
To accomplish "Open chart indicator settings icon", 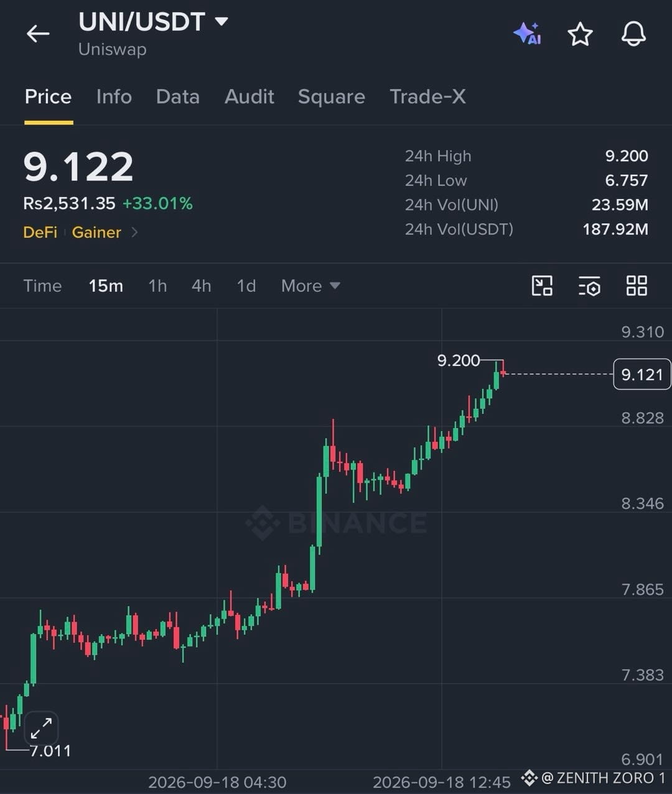I will pyautogui.click(x=589, y=286).
